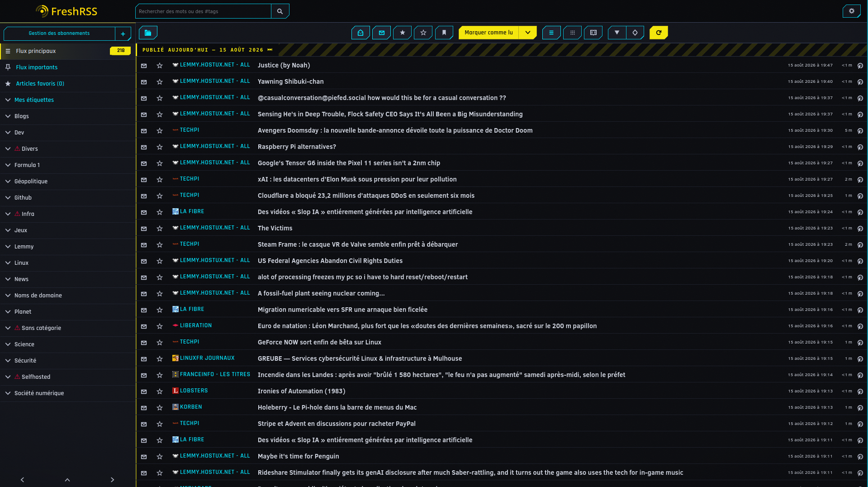Viewport: 868px width, 487px height.
Task: Click the outline star filter icon in toolbar
Action: click(x=423, y=33)
